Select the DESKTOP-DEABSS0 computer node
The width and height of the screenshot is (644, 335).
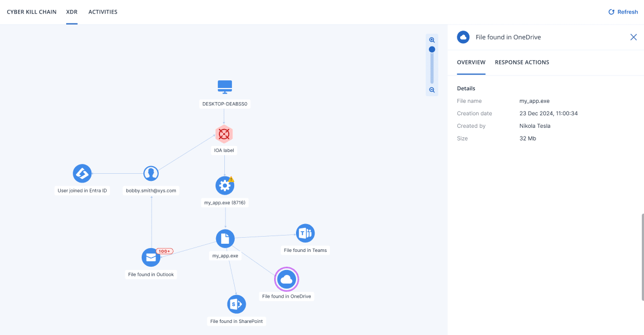point(225,87)
